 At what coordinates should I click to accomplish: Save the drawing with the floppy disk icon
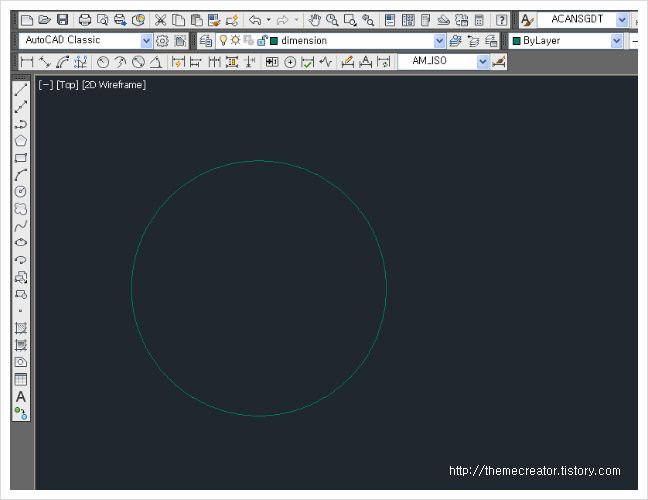click(x=62, y=20)
